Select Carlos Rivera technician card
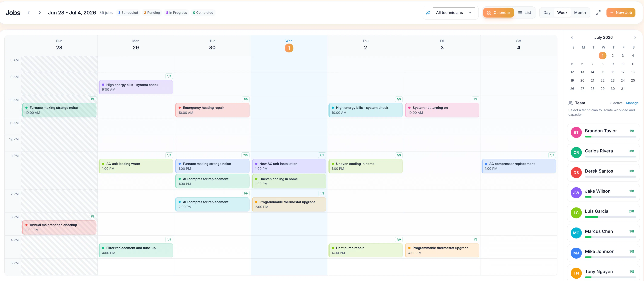Screen dimensions: 644x281 603,152
